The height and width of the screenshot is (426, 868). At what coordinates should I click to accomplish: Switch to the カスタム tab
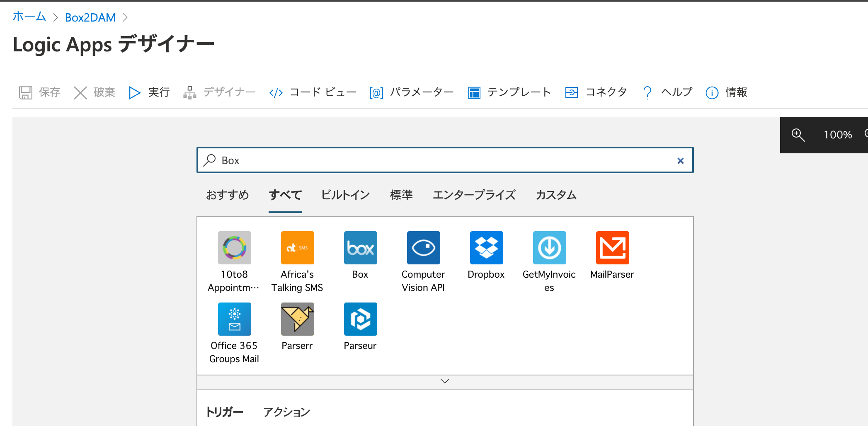(x=556, y=195)
